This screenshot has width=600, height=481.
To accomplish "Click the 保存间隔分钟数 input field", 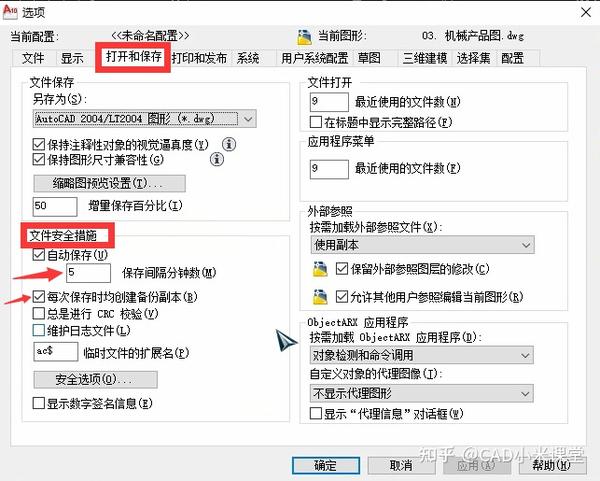I will 88,273.
